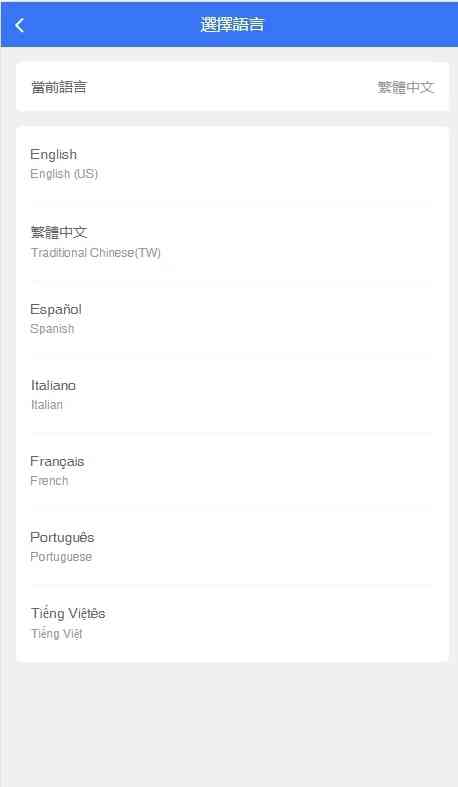
Task: Tap the Italian subtitle label
Action: [x=47, y=405]
